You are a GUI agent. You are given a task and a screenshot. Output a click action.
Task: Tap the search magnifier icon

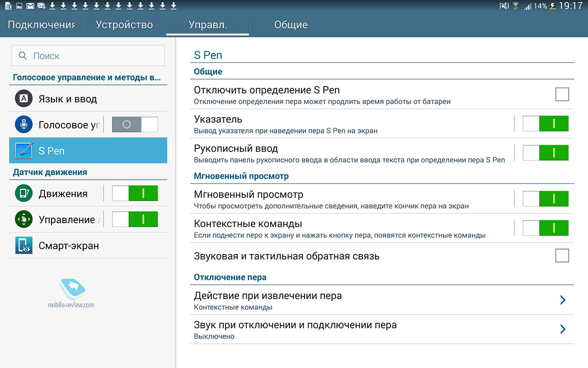pos(23,56)
